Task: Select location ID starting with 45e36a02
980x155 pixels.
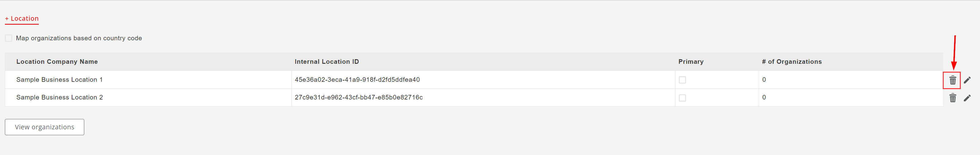Action: (x=357, y=79)
